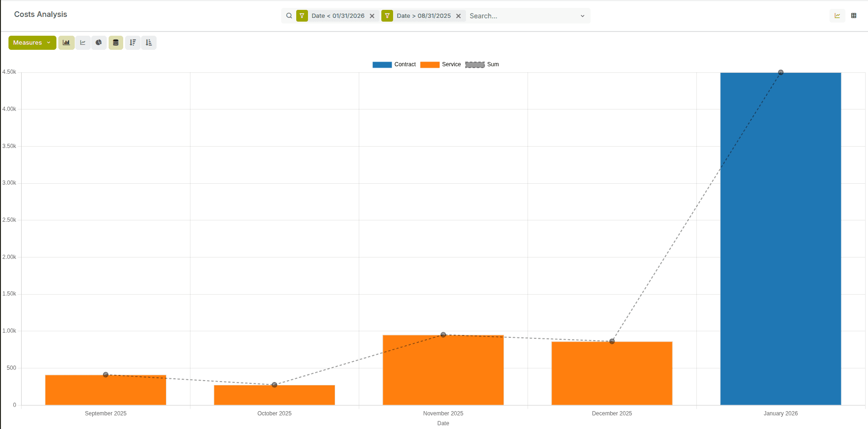
Task: Toggle Contract series in legend
Action: [x=394, y=64]
